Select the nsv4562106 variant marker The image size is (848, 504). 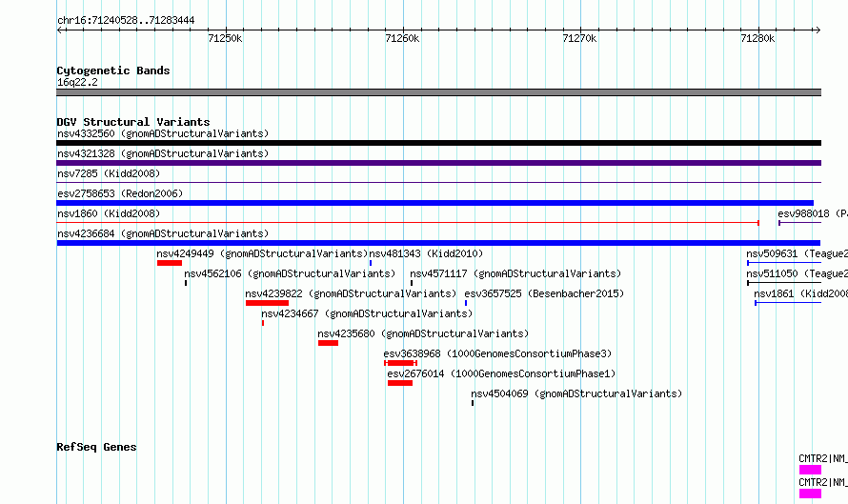pyautogui.click(x=186, y=283)
